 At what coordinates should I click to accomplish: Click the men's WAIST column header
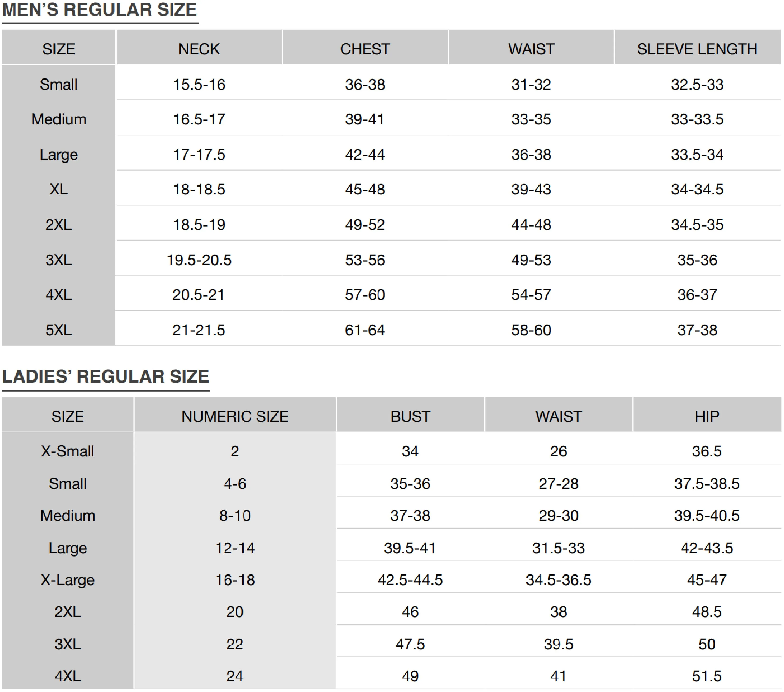click(531, 49)
